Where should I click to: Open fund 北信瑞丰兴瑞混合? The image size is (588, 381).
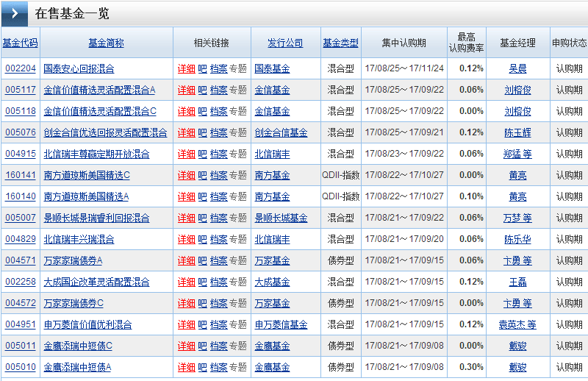[x=79, y=239]
